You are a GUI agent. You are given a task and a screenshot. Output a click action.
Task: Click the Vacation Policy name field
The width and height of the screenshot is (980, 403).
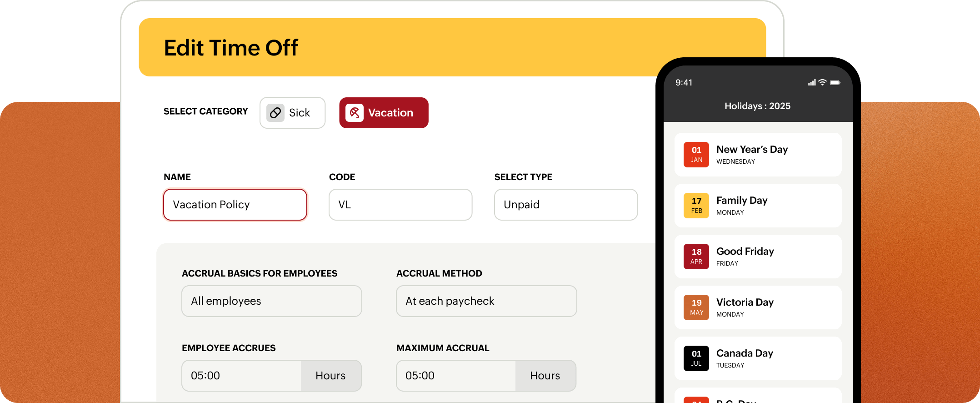coord(235,205)
